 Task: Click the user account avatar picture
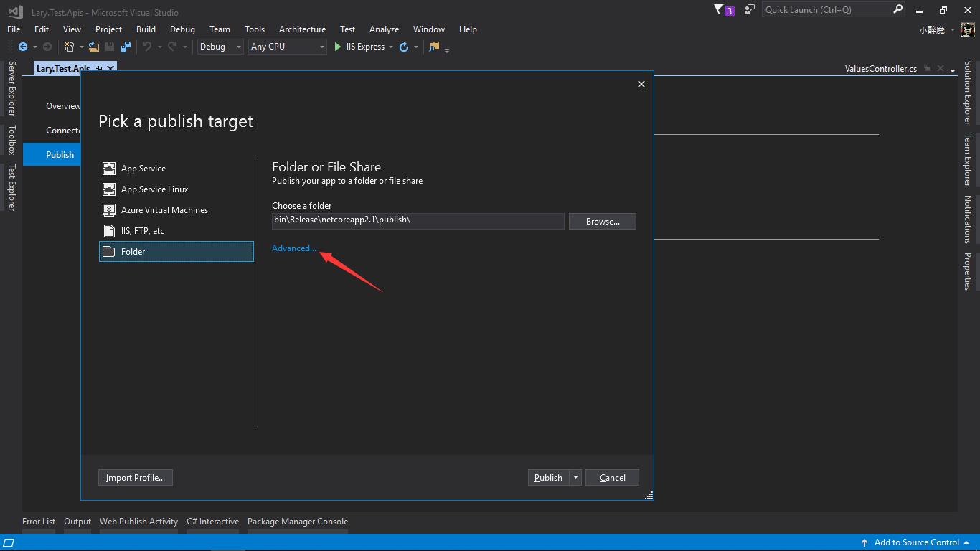[x=968, y=30]
